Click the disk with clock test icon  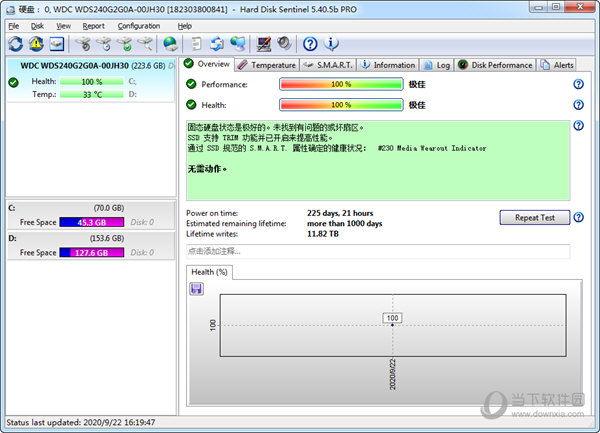coord(104,44)
